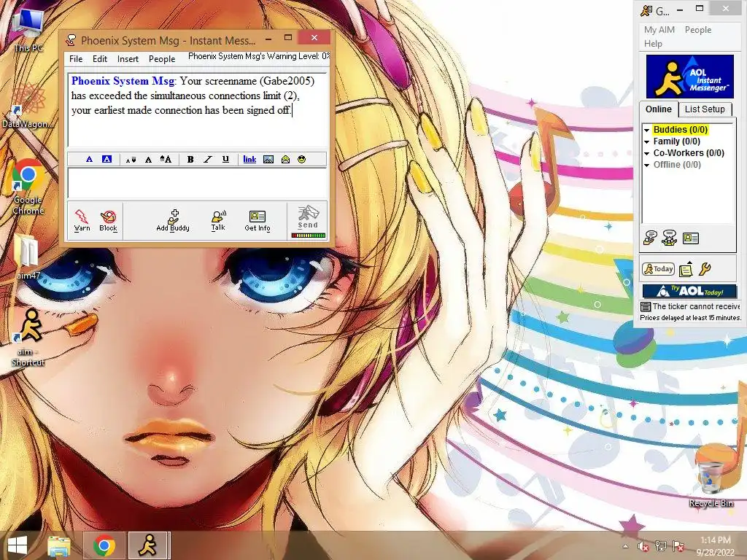Switch to the Online tab
The height and width of the screenshot is (560, 747).
click(659, 109)
